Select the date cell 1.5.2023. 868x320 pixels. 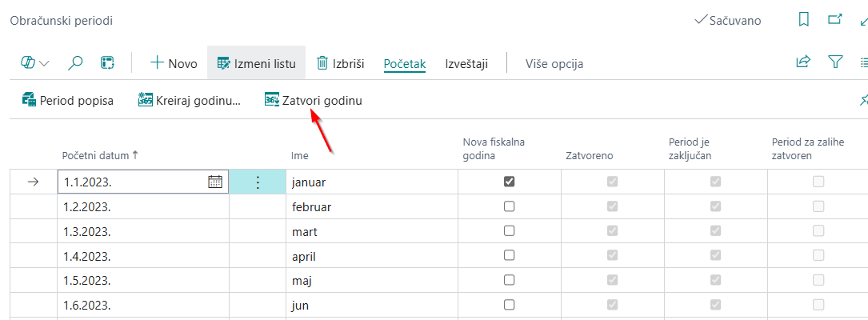pos(143,280)
